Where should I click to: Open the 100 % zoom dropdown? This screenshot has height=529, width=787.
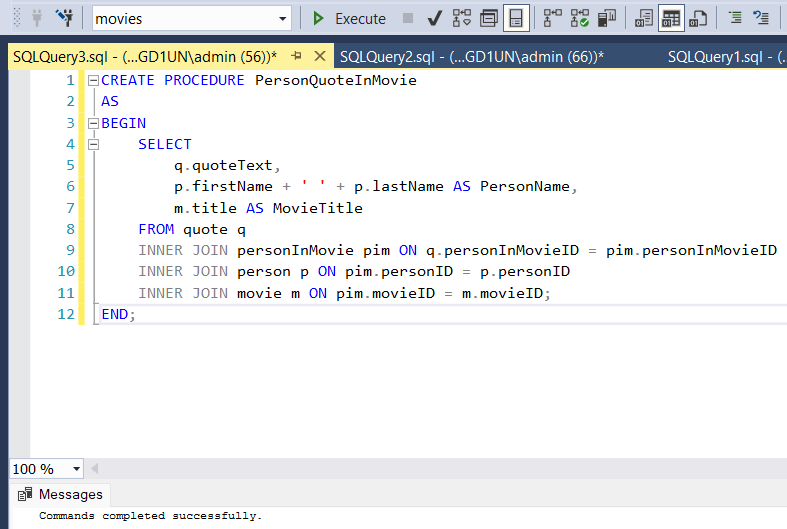[76, 469]
